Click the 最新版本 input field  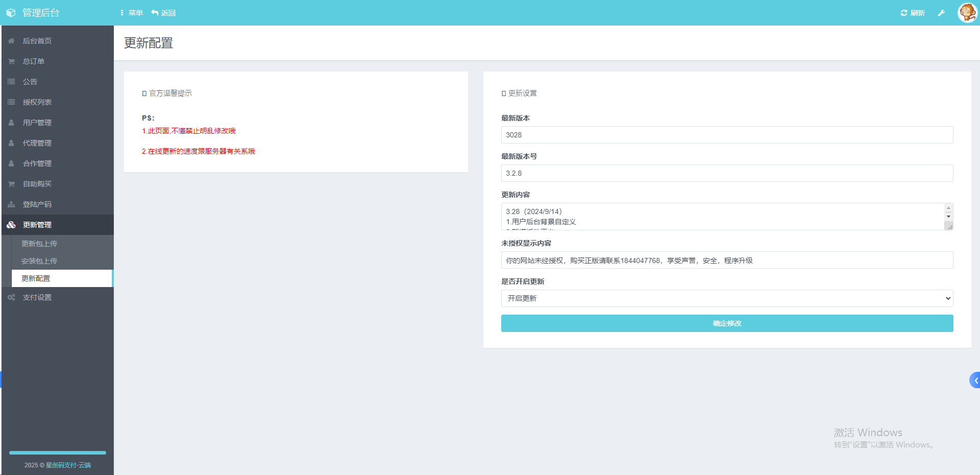click(727, 135)
